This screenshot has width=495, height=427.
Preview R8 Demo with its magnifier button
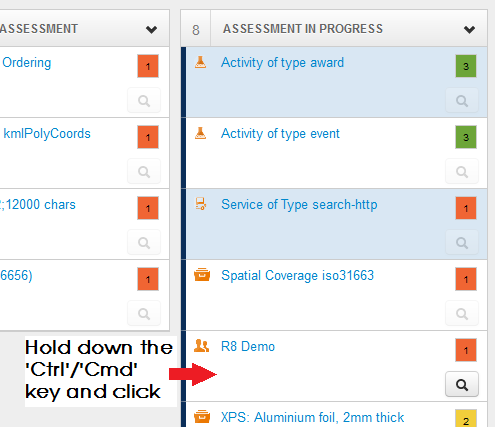point(462,384)
